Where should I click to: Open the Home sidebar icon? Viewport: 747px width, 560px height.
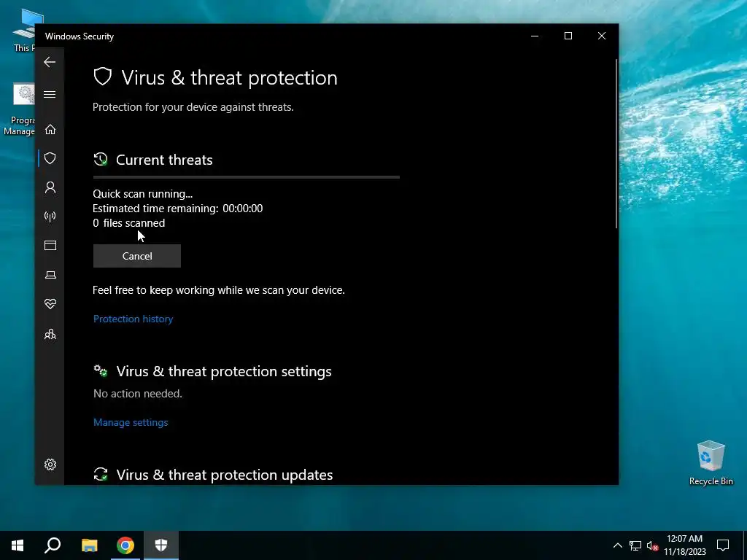click(50, 130)
